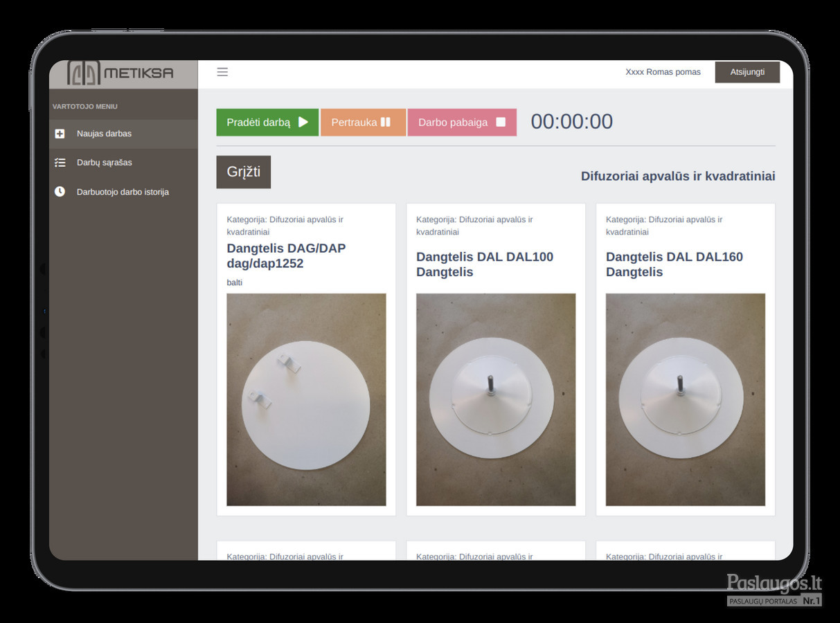Click the checklist icon beside Darbų sąrašas
Screen dimensions: 840x623
pyautogui.click(x=60, y=163)
